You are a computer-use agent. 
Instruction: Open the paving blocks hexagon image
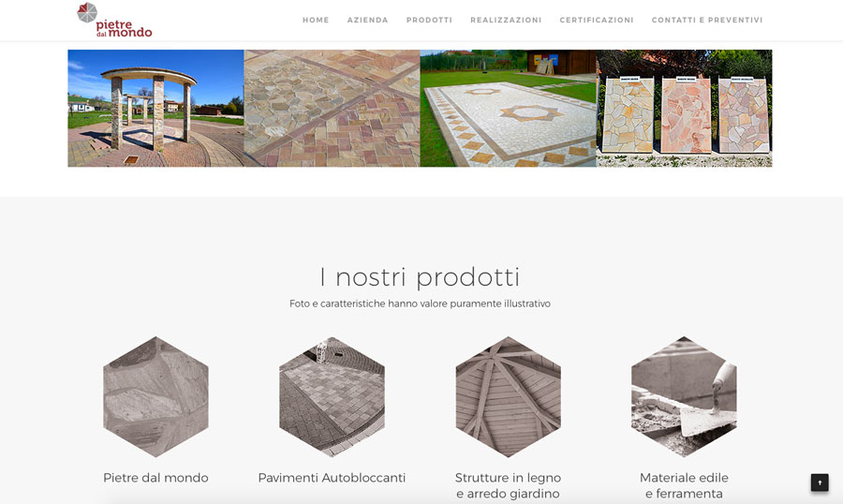[332, 397]
